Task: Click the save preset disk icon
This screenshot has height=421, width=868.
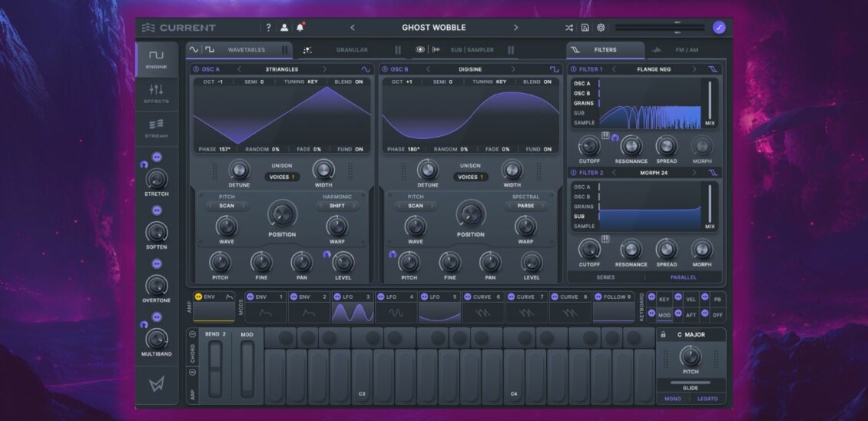Action: 585,28
